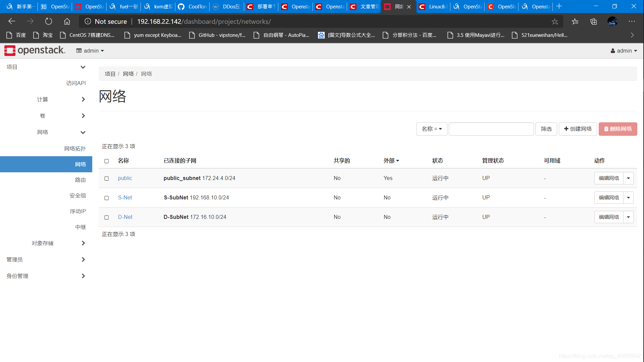The height and width of the screenshot is (362, 644).
Task: Check the public network row checkbox
Action: click(107, 179)
